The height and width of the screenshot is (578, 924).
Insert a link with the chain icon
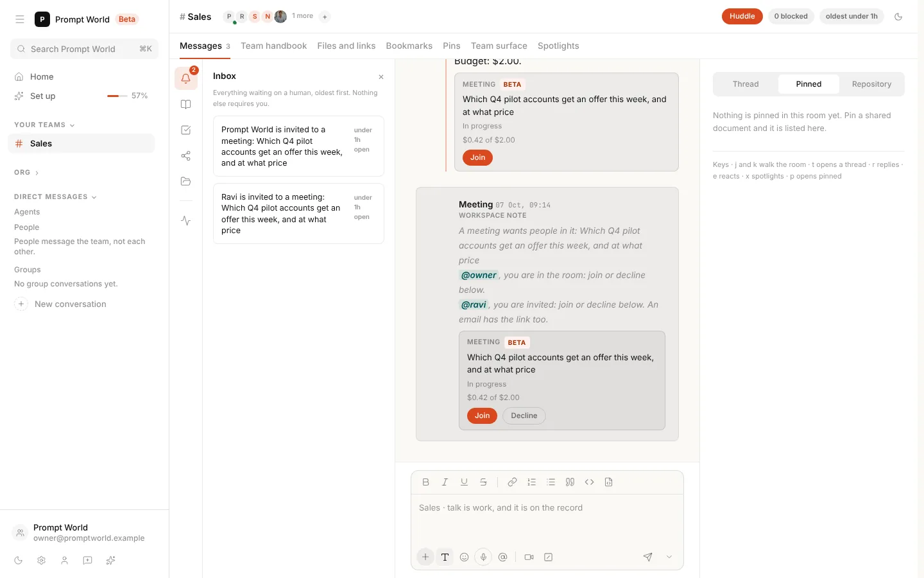click(x=512, y=482)
